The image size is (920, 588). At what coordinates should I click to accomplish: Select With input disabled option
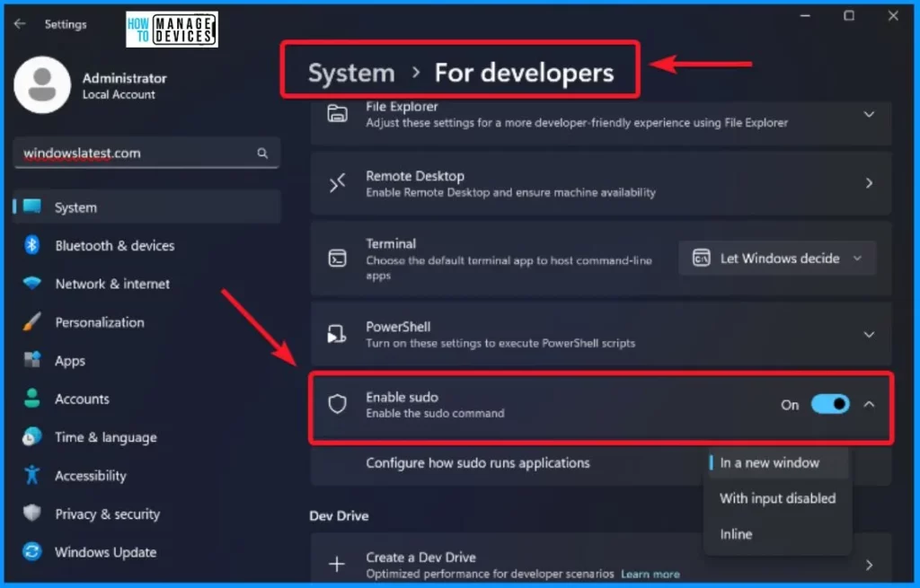click(778, 498)
